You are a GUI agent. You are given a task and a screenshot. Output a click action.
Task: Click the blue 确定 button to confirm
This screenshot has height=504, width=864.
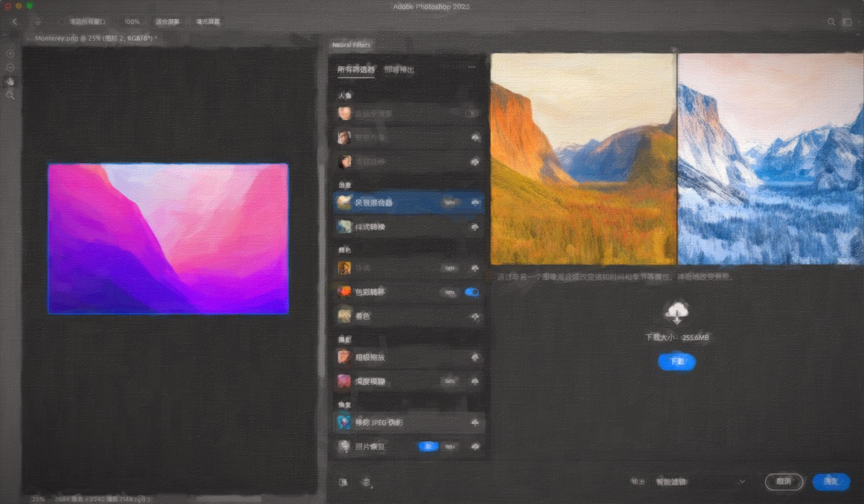830,482
